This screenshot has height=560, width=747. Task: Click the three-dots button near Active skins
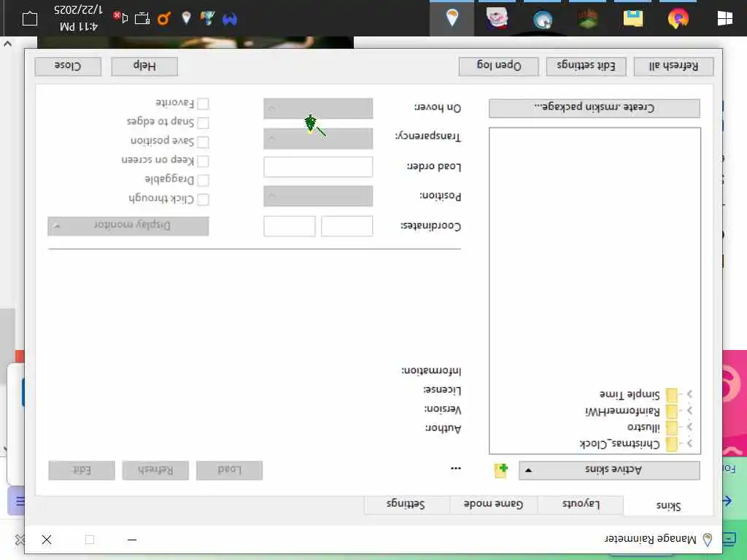(x=455, y=469)
